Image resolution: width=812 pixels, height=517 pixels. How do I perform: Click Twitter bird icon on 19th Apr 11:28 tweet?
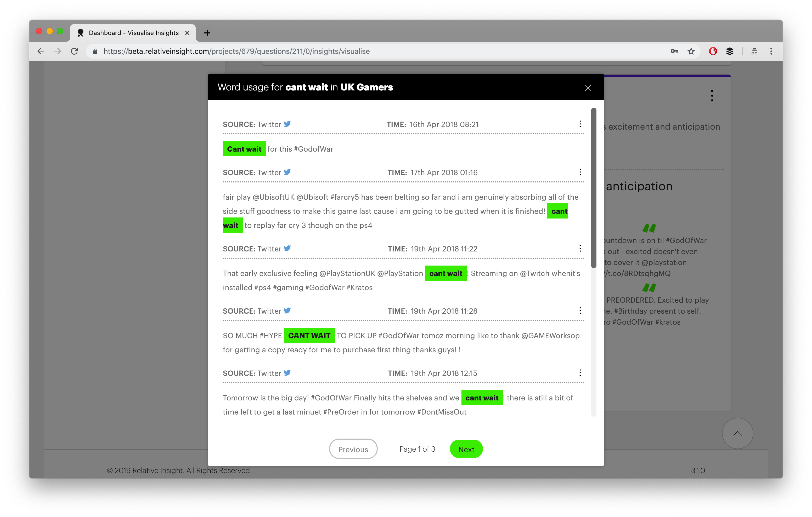pyautogui.click(x=287, y=311)
